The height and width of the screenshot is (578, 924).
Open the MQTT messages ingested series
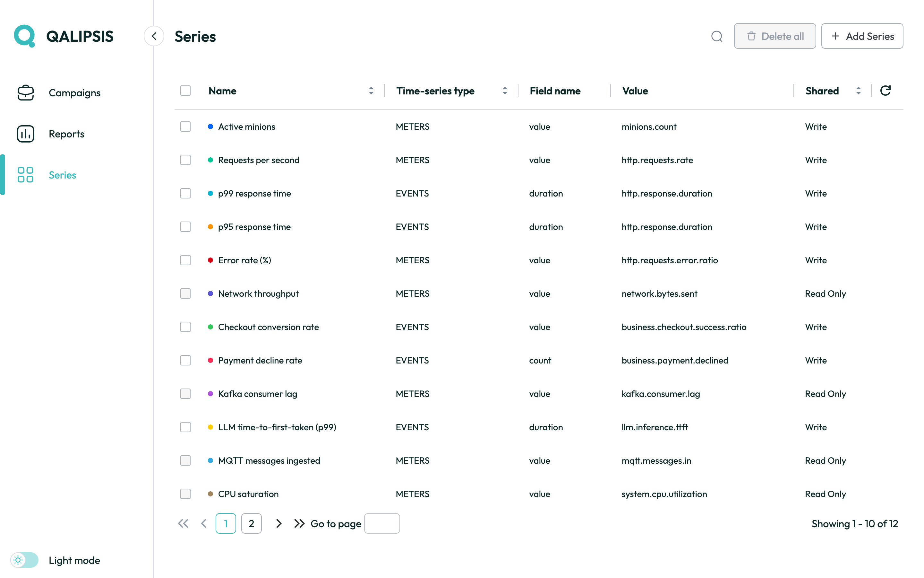[x=269, y=461]
